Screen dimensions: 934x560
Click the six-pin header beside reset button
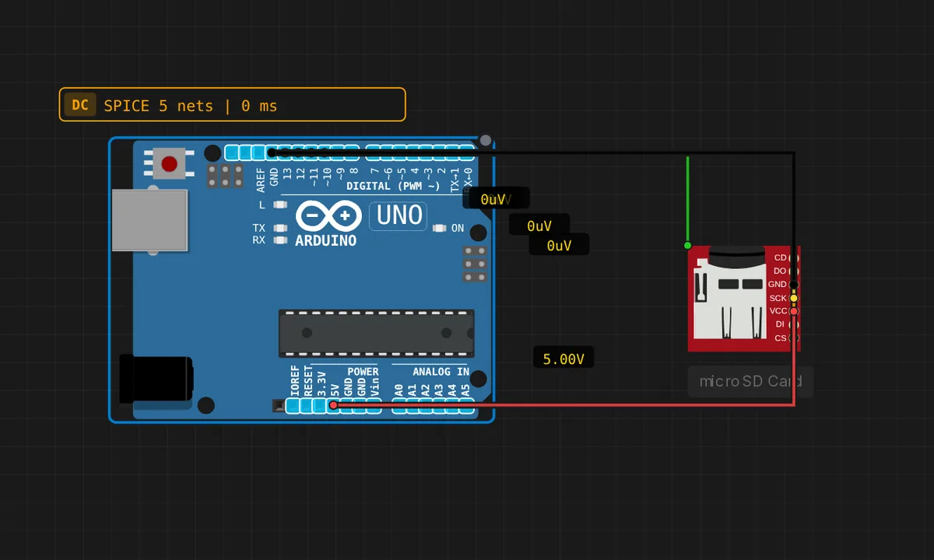tap(226, 175)
